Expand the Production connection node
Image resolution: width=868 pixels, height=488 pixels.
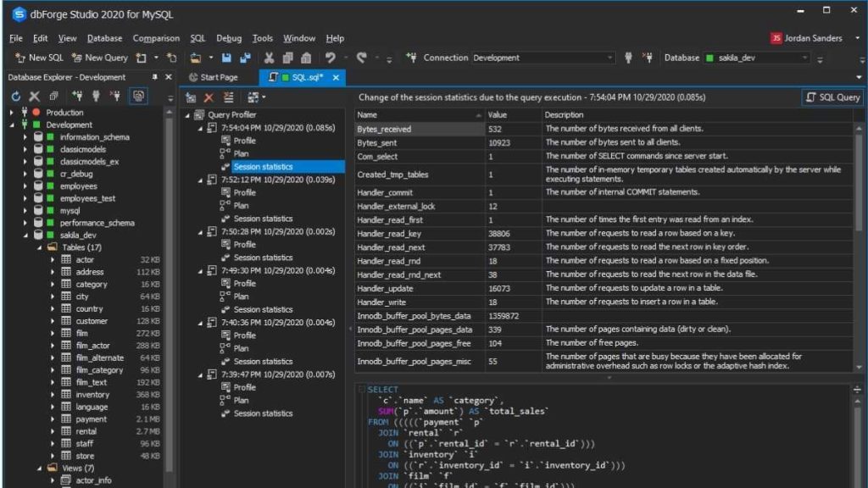tap(12, 113)
